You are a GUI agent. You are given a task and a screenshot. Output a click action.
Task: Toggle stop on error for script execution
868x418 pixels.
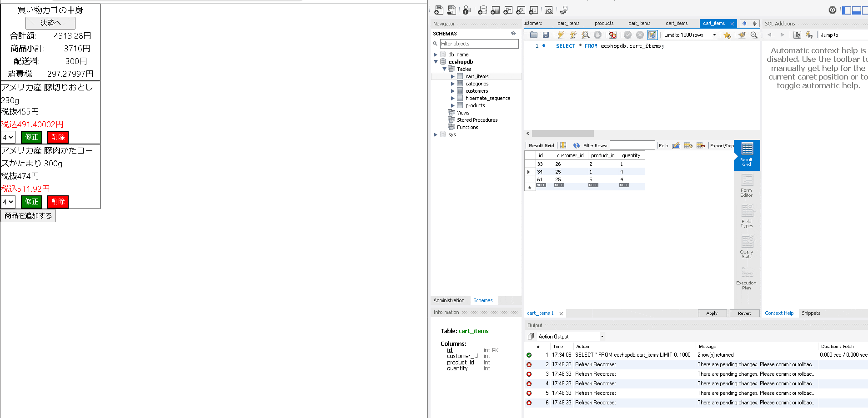tap(612, 35)
